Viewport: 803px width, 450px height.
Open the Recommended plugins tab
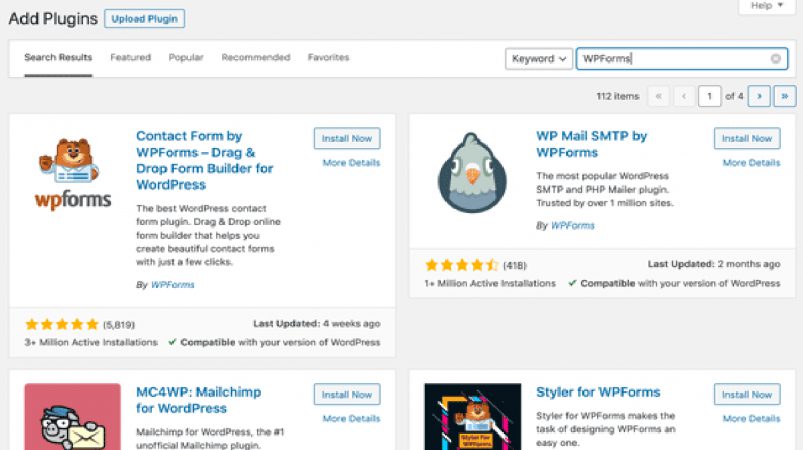pos(256,57)
